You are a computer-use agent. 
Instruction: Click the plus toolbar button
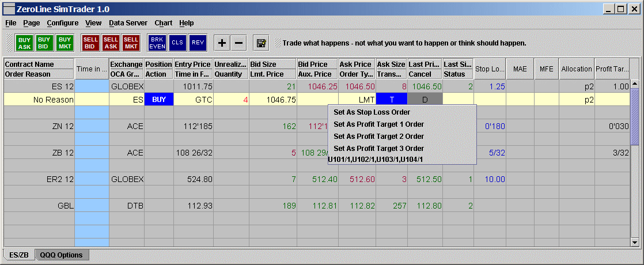[222, 43]
